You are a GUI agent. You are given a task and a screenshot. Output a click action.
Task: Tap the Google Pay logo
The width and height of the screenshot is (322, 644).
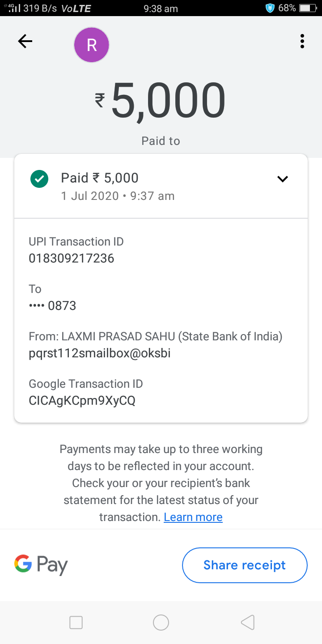pos(41,564)
